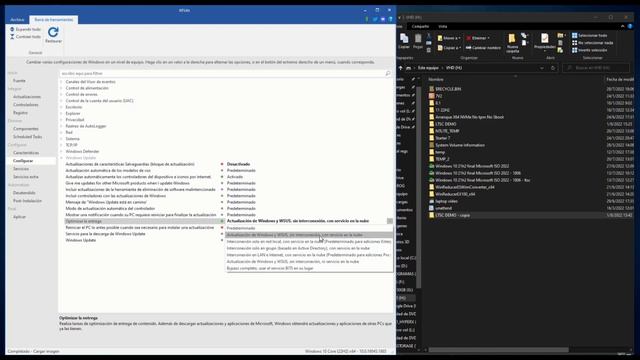The image size is (640, 360).
Task: Click Cambiar nombre in Explorer ribbon
Action: coord(483,48)
